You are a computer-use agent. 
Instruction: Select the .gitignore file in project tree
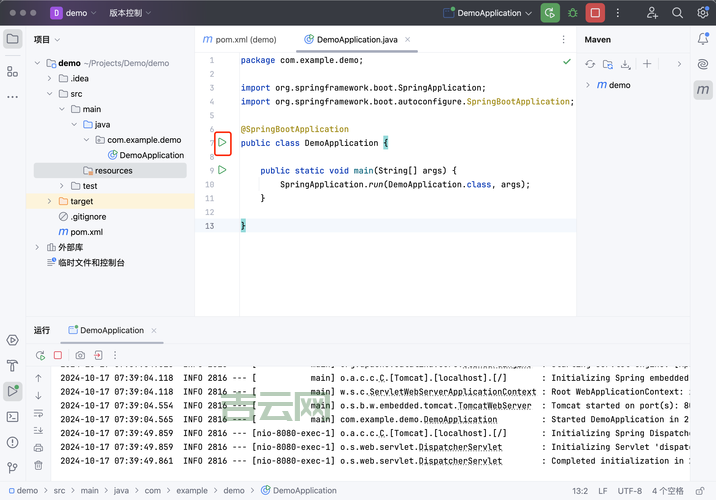[x=88, y=216]
